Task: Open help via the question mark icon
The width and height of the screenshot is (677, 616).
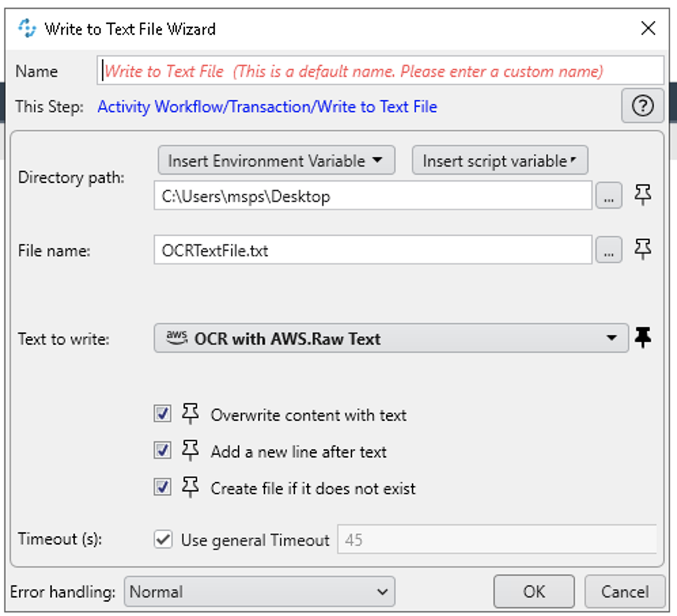Action: [642, 106]
